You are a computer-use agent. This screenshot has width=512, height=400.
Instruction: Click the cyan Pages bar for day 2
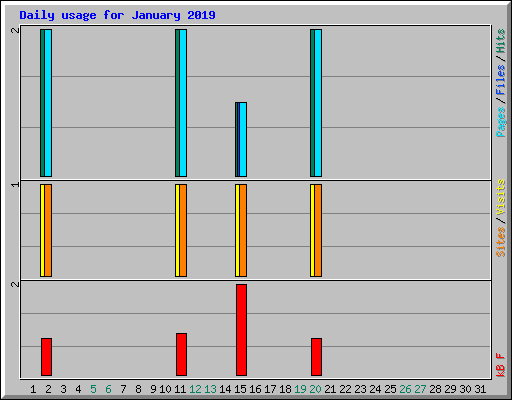(48, 103)
